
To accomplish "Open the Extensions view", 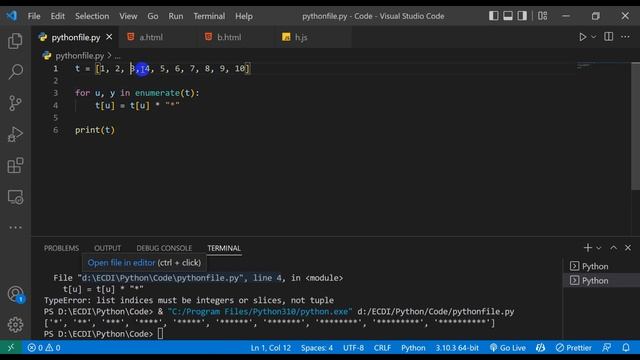I will [x=15, y=166].
